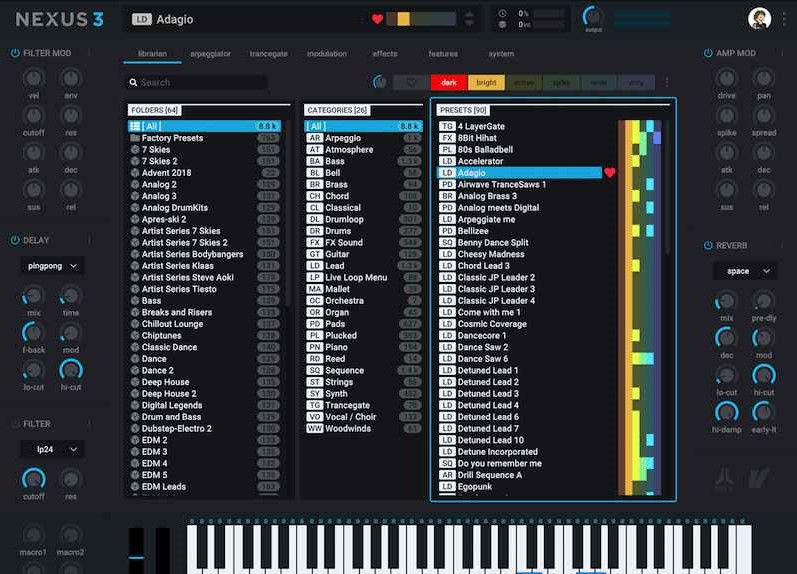This screenshot has width=797, height=574.
Task: Open FILTER section options menu dots
Action: click(x=89, y=424)
